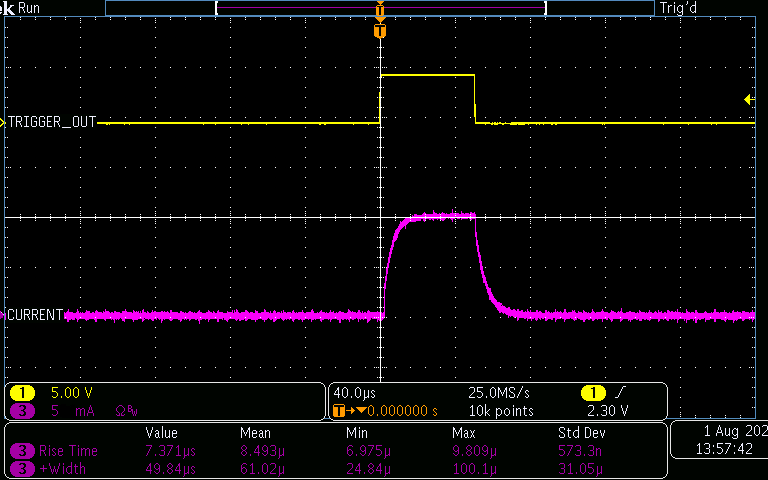This screenshot has width=768, height=480.
Task: Click the rising edge trigger slope icon
Action: [621, 393]
